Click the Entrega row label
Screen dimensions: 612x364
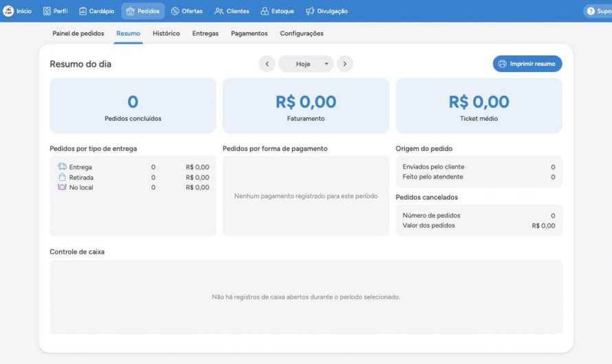pyautogui.click(x=80, y=167)
